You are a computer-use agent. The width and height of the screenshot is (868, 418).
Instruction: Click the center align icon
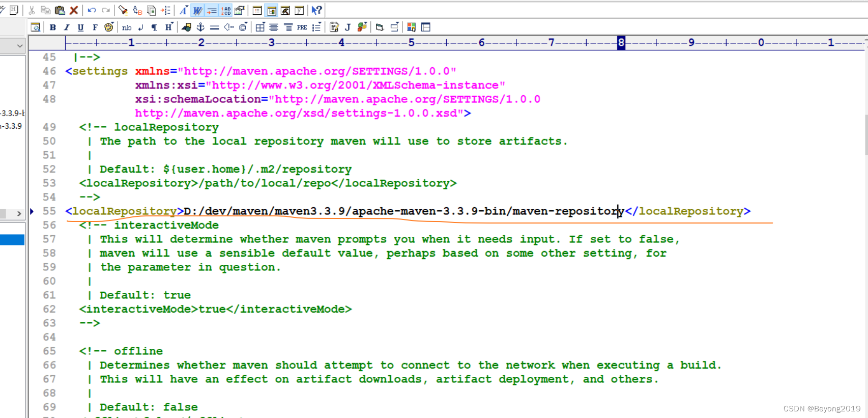pos(274,27)
